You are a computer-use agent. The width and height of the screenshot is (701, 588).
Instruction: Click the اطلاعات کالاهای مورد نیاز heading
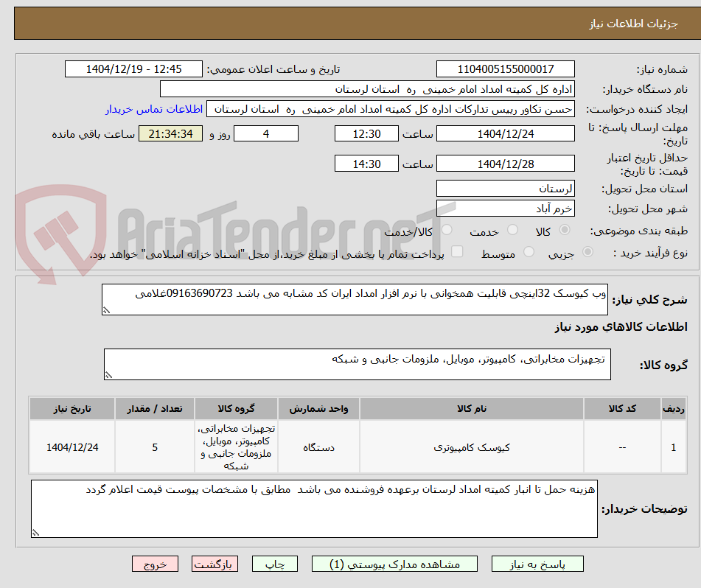[x=621, y=327]
